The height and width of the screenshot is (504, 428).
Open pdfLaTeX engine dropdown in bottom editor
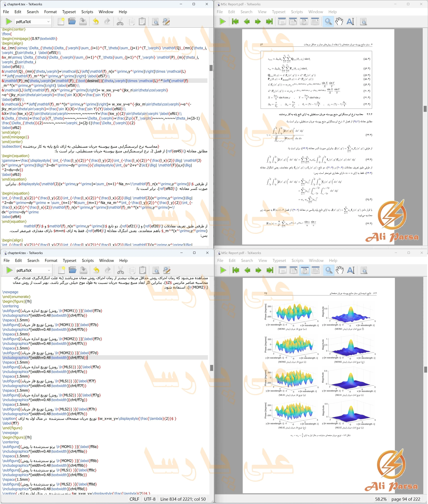tap(33, 270)
